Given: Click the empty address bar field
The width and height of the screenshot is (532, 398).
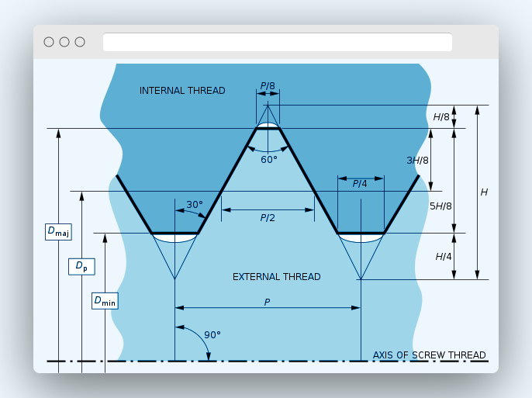Looking at the screenshot, I should coord(277,42).
